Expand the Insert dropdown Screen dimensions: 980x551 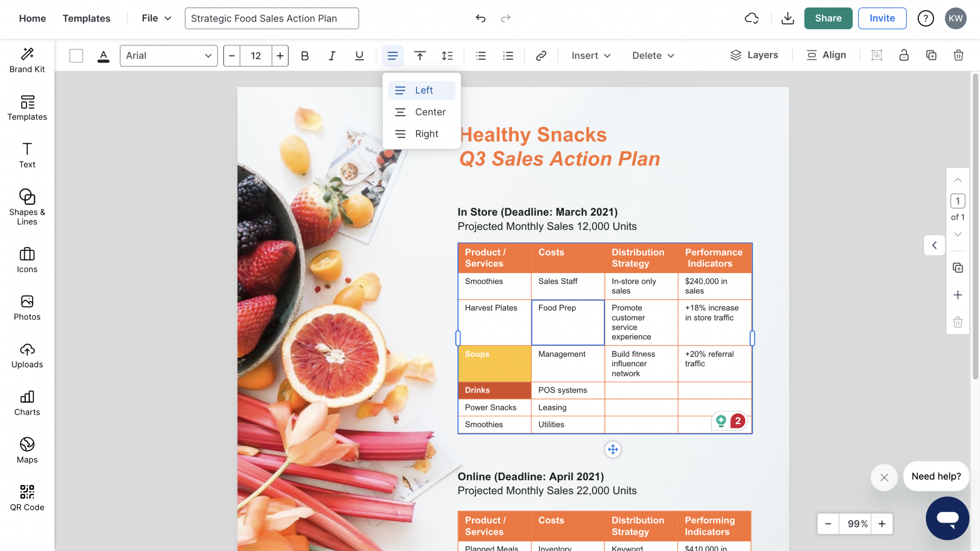pos(591,55)
